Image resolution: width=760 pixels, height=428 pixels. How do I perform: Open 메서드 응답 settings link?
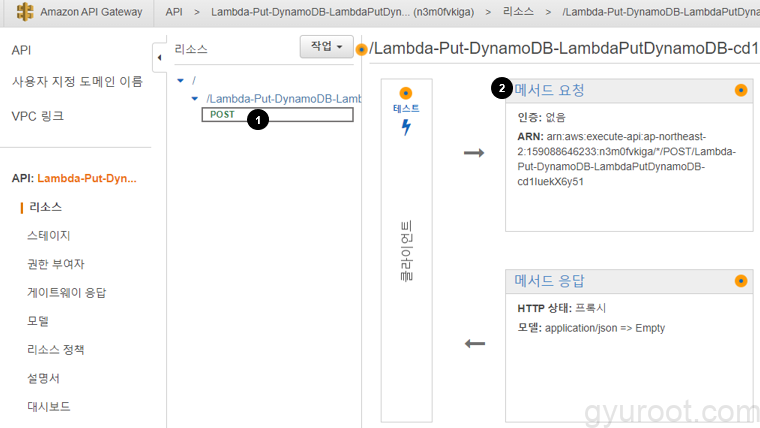549,281
